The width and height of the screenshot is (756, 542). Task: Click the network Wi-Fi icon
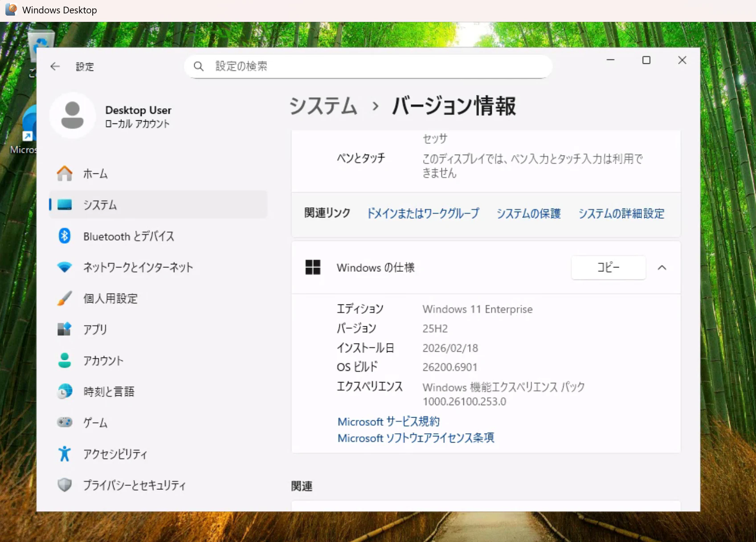tap(65, 267)
